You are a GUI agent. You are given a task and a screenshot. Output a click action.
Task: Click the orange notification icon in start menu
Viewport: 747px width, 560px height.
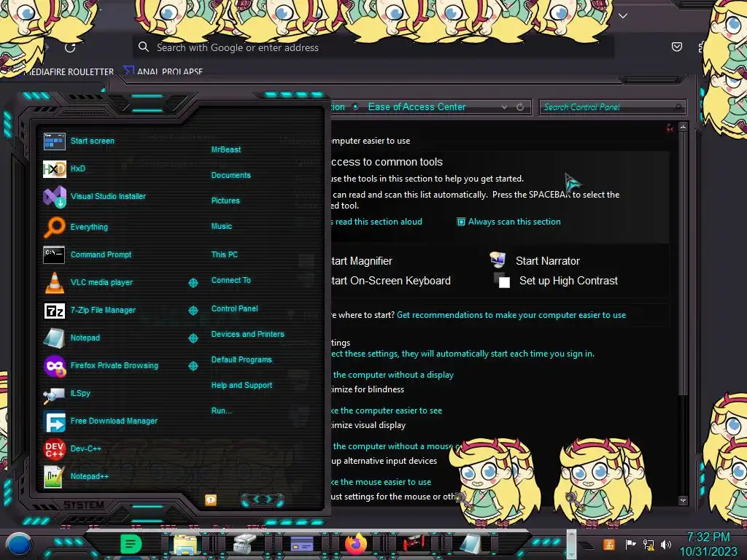click(211, 499)
